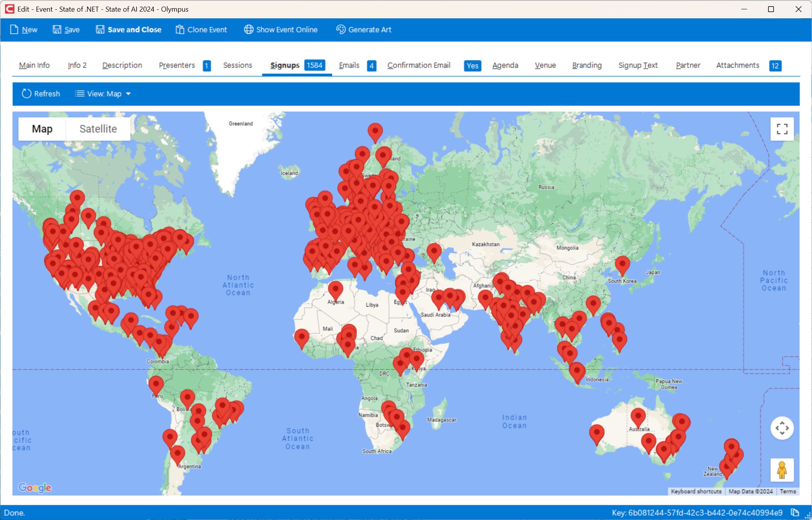Click the Argentina map pin
The width and height of the screenshot is (812, 520).
click(x=178, y=455)
